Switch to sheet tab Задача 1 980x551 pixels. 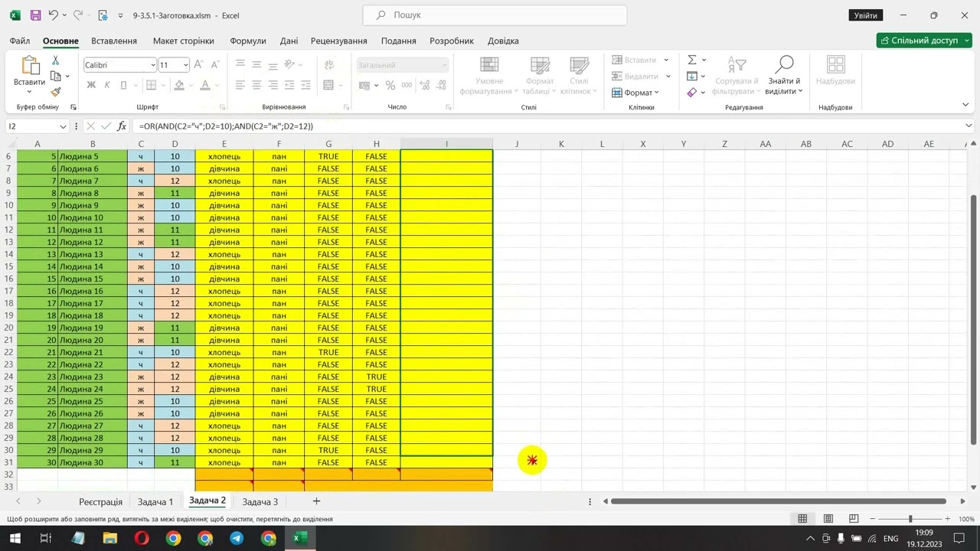[x=155, y=502]
